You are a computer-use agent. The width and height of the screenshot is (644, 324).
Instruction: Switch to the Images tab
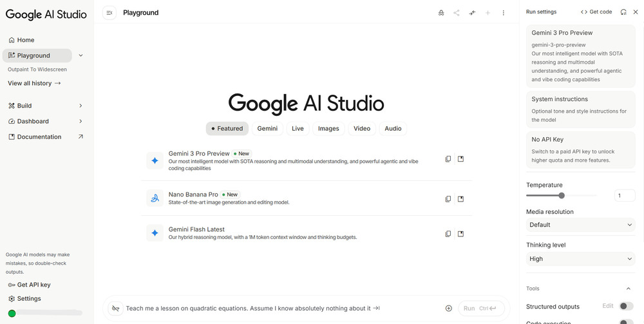pyautogui.click(x=328, y=129)
